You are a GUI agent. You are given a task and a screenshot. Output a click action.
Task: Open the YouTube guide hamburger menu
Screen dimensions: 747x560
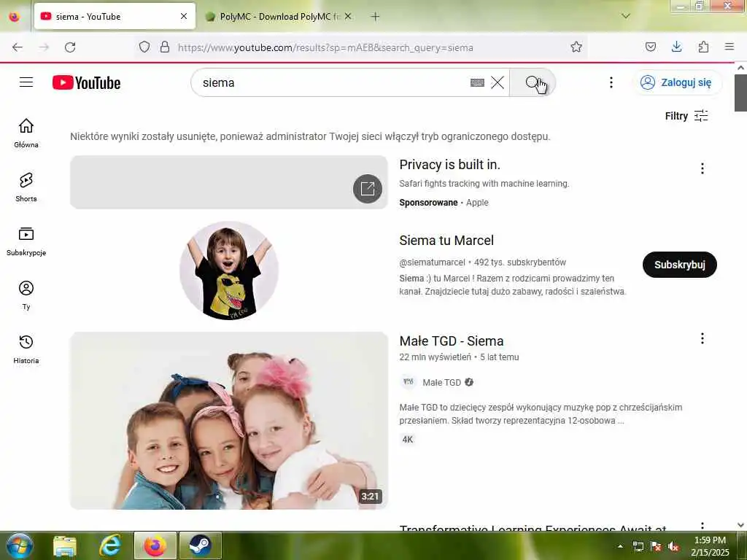point(26,82)
